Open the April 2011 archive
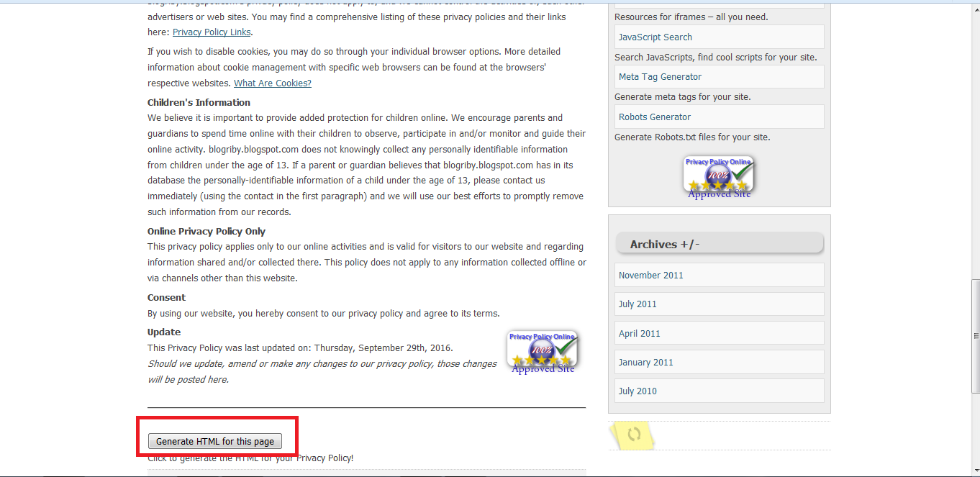The height and width of the screenshot is (477, 980). (719, 333)
